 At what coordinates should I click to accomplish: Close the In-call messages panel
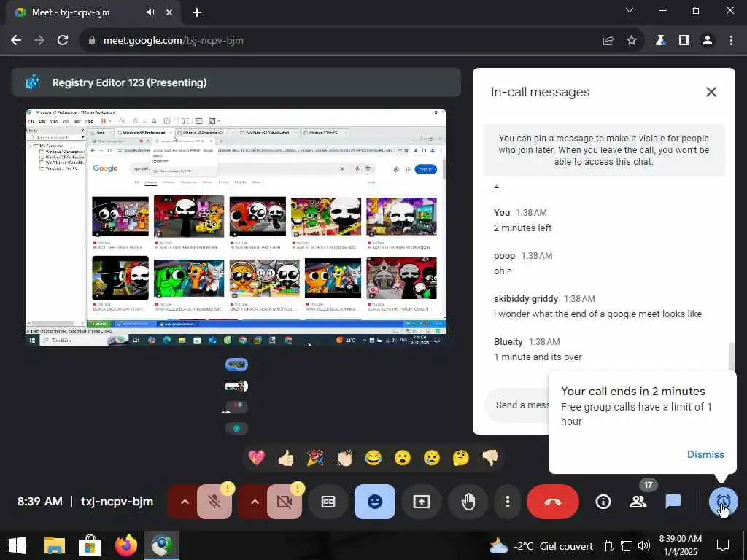(x=711, y=92)
